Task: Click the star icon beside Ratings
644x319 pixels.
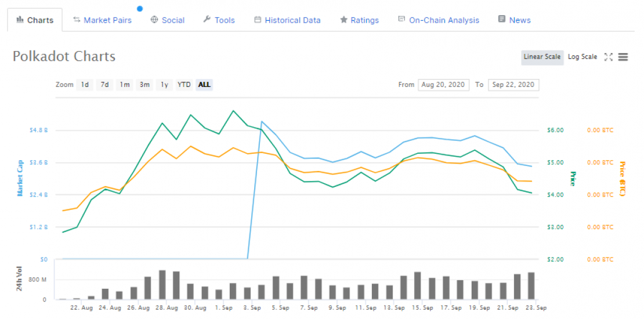Action: (343, 20)
